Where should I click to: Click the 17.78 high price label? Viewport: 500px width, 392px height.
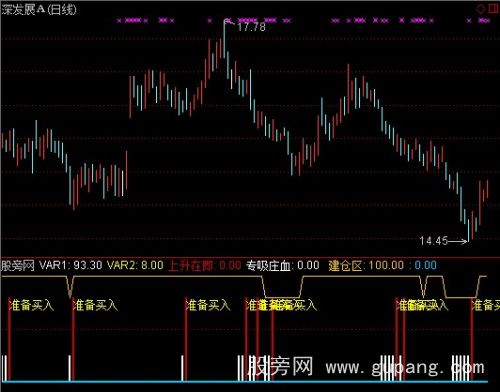click(251, 27)
